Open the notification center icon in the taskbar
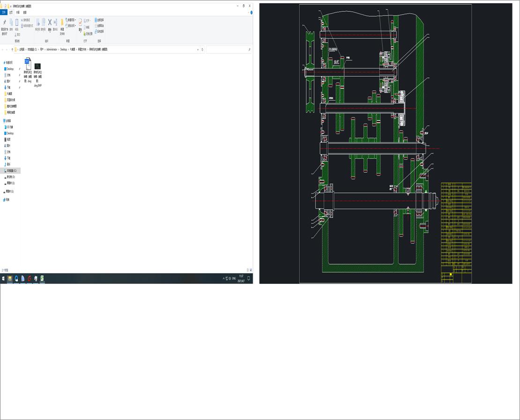520x420 pixels. click(249, 279)
